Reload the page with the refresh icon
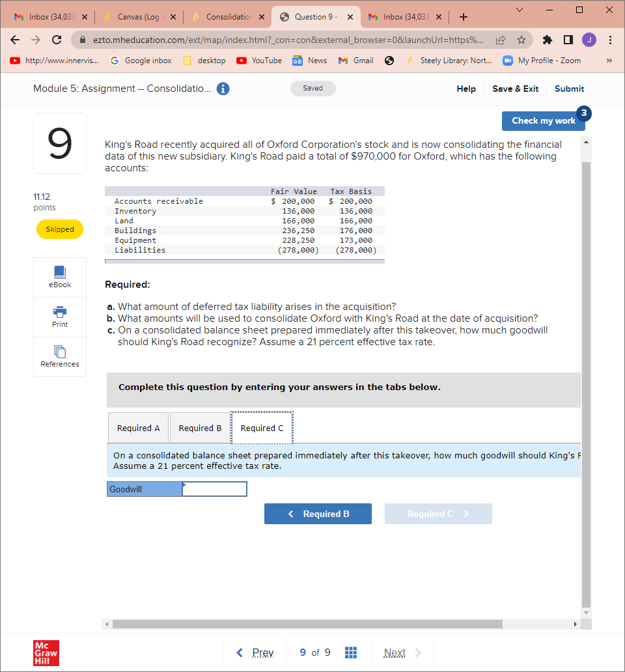 coord(56,40)
